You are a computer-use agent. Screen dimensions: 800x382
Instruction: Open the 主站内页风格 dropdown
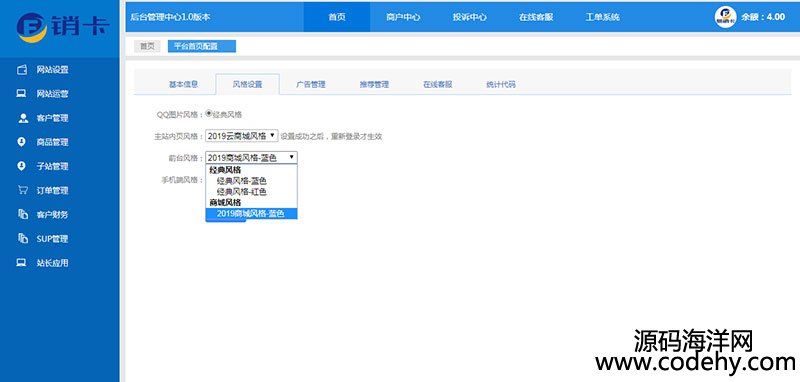[242, 136]
